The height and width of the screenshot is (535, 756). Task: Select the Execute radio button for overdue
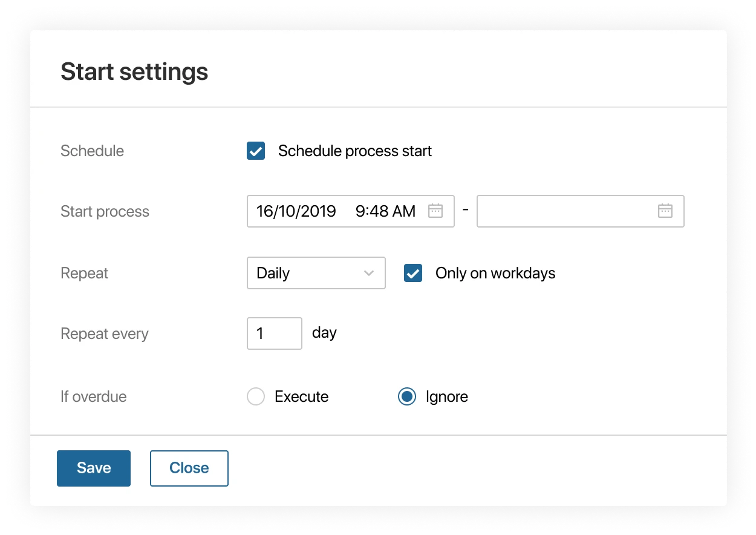256,396
